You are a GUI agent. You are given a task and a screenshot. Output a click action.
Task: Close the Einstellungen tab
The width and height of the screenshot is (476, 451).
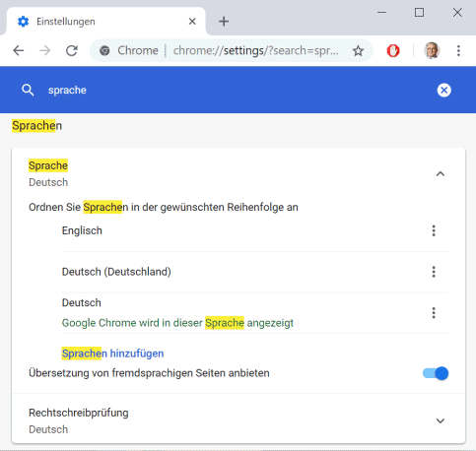[x=192, y=22]
